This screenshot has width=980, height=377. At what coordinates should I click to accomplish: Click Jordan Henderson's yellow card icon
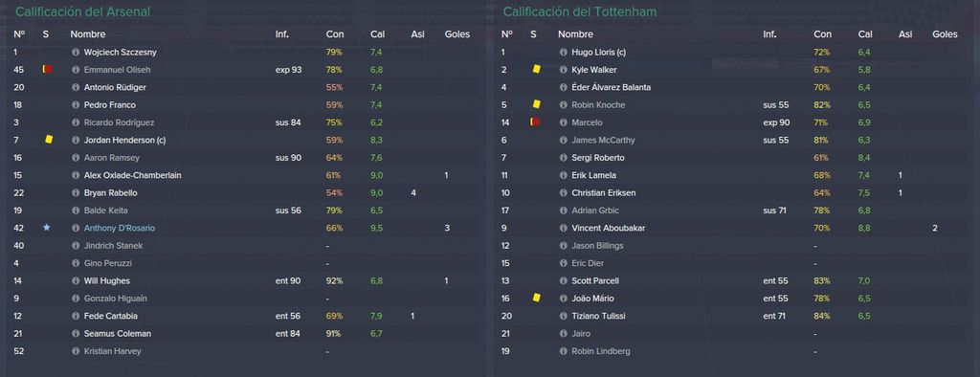point(49,140)
